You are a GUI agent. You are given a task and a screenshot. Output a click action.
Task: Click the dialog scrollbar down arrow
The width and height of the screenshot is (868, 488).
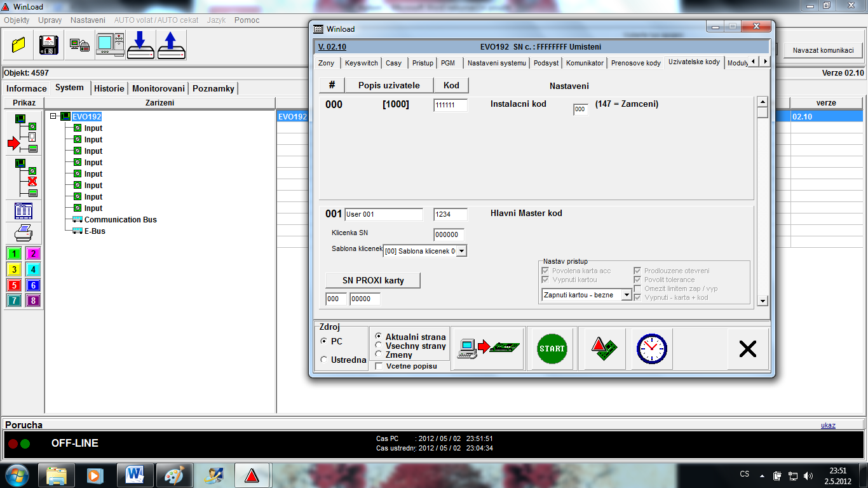point(763,301)
